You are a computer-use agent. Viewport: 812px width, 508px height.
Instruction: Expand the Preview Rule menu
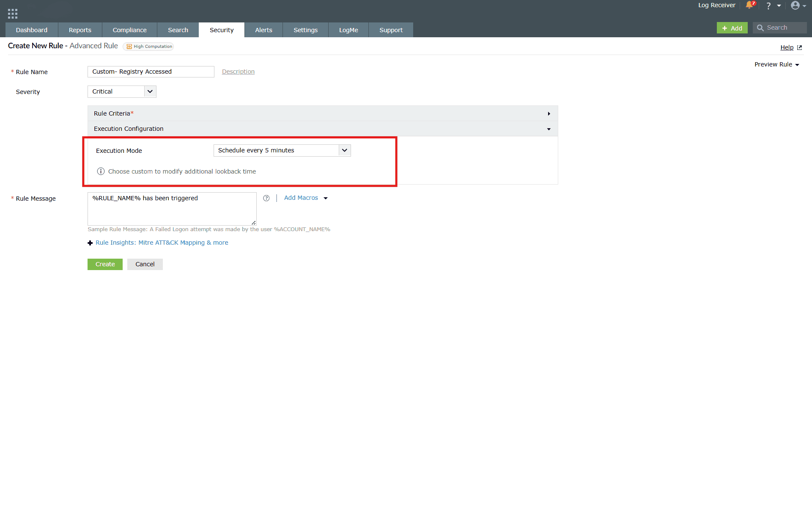pos(776,64)
